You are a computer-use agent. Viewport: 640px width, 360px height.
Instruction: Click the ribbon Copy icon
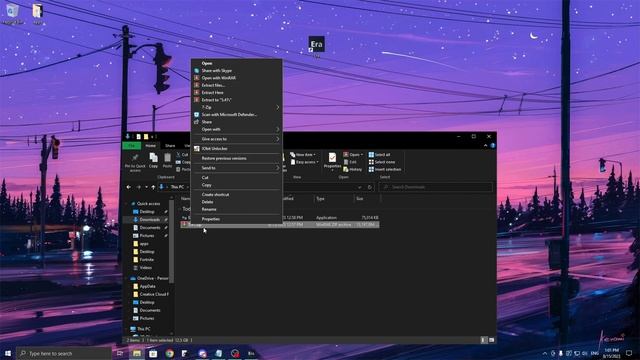coord(153,158)
